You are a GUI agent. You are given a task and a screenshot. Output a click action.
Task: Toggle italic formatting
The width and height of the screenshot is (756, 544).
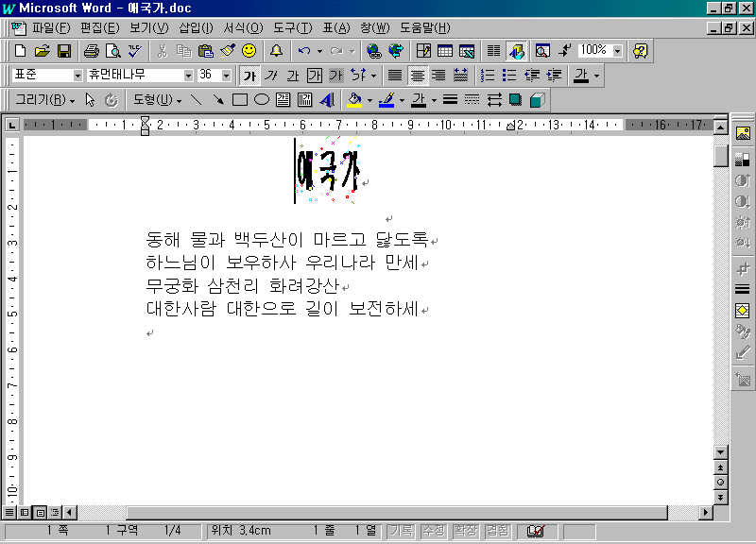tap(271, 76)
